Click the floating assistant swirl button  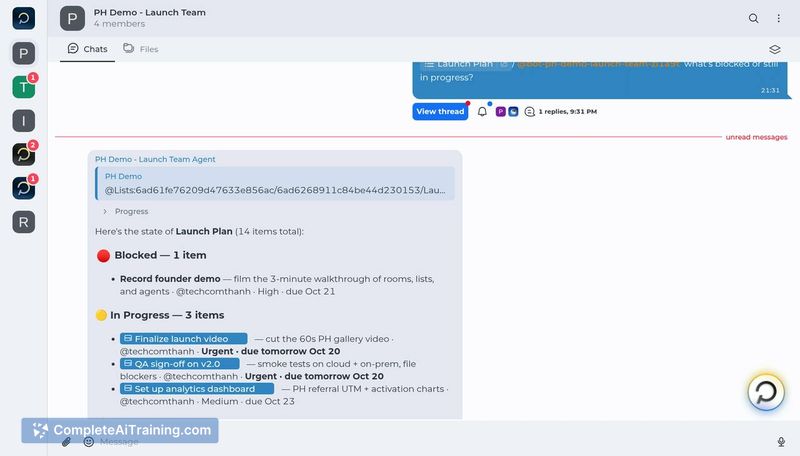pos(766,392)
